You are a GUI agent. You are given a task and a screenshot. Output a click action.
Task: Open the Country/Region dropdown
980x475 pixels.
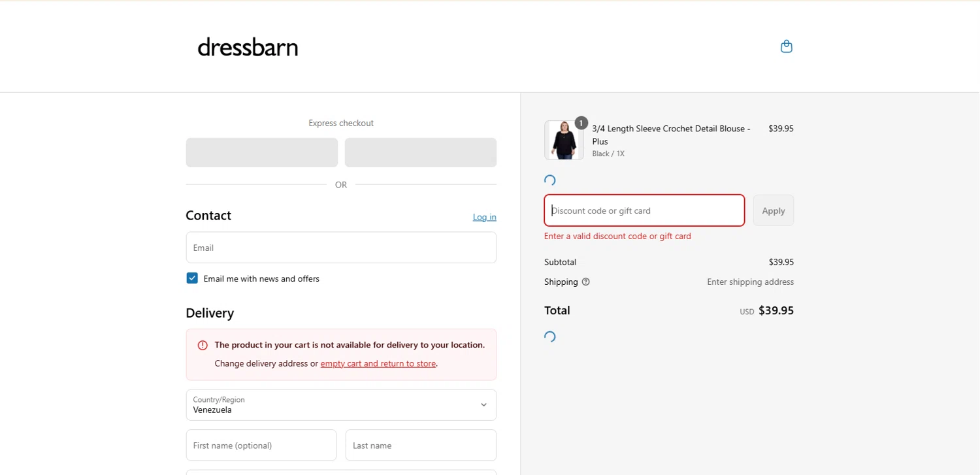click(341, 405)
